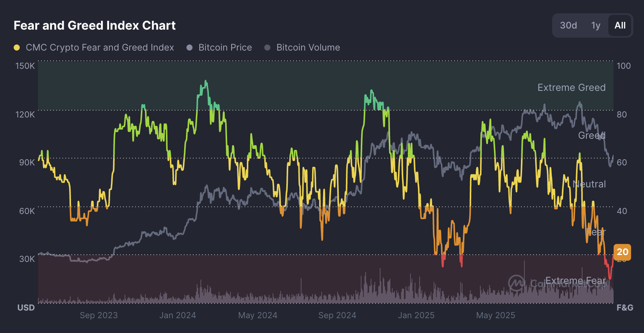The image size is (644, 333).
Task: Toggle the Bitcoin Price series visibility
Action: [225, 48]
